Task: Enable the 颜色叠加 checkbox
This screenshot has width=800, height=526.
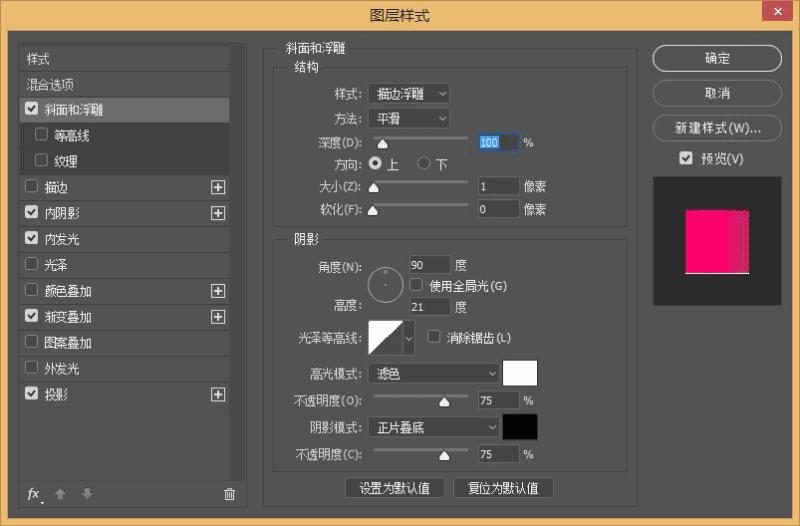Action: (x=32, y=290)
